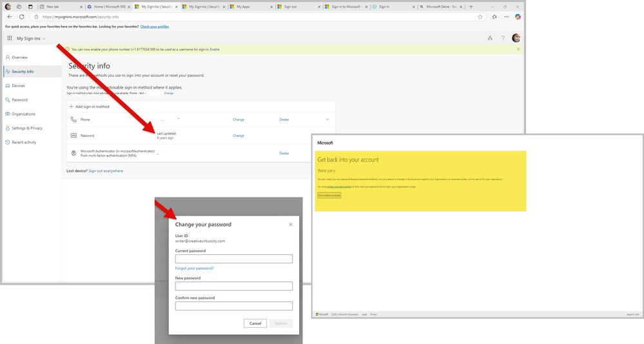Click Legal in Microsoft window footer
This screenshot has height=344, width=644.
tap(364, 314)
